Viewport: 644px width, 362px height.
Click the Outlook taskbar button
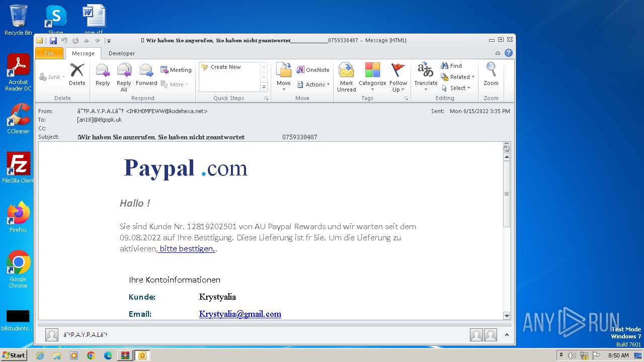click(142, 355)
